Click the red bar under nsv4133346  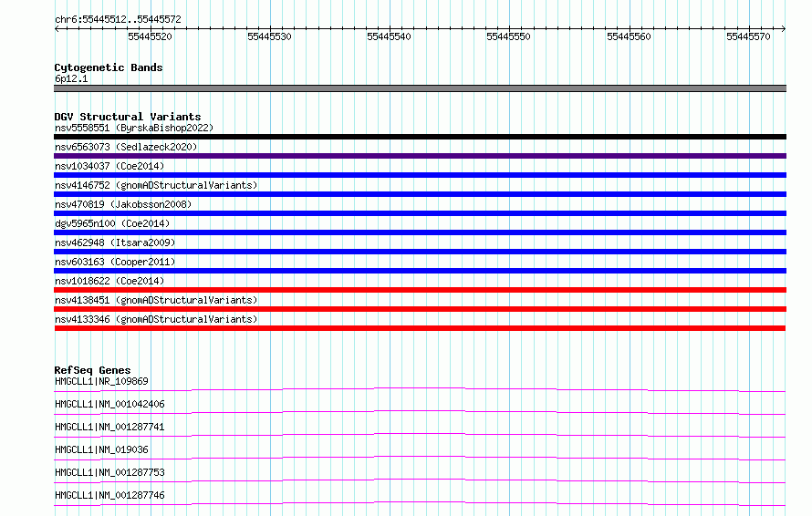420,328
